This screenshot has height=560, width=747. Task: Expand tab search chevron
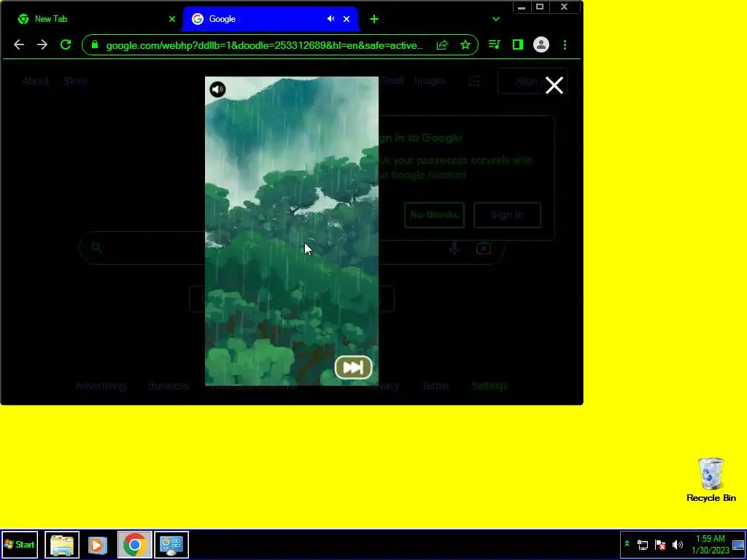click(x=496, y=19)
